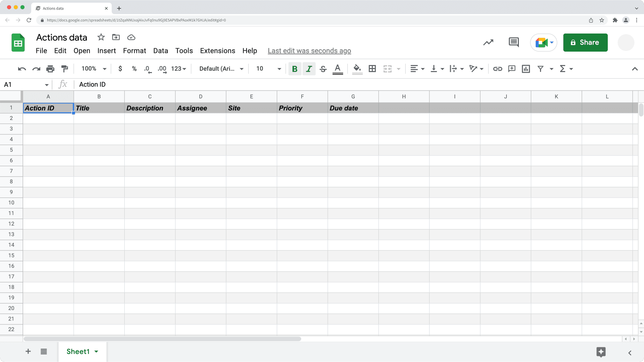
Task: Click the insert link icon
Action: click(x=497, y=69)
